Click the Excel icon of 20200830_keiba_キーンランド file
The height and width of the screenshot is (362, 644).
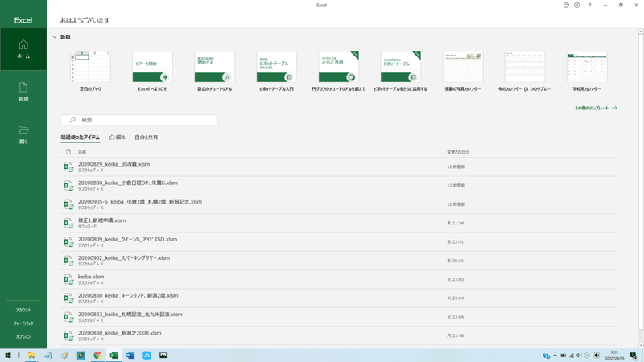point(68,298)
